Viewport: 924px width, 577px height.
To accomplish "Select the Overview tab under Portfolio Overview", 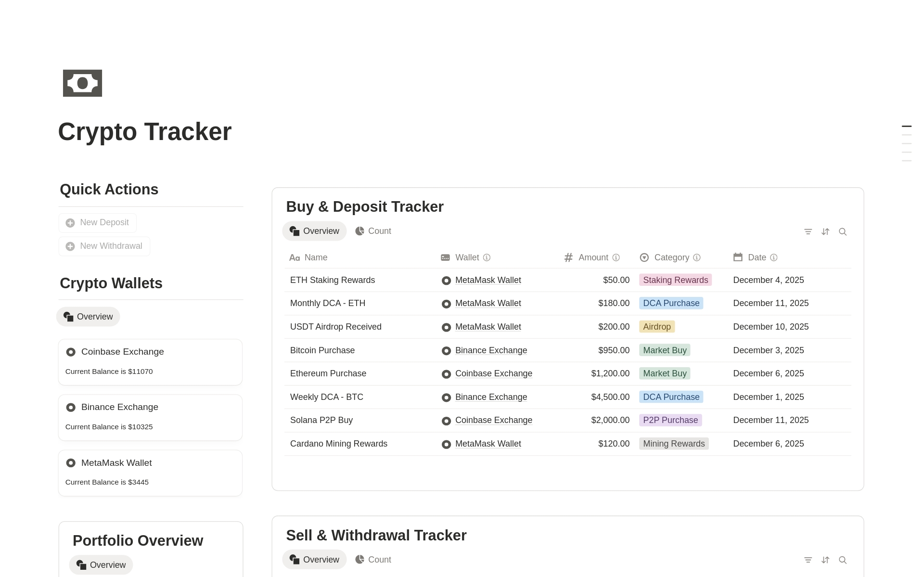I will pos(101,564).
